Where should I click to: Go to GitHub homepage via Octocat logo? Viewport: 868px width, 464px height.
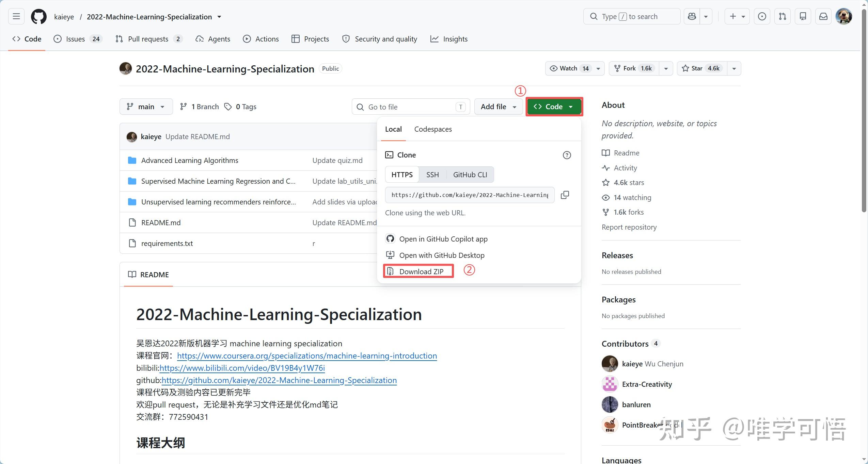point(39,16)
